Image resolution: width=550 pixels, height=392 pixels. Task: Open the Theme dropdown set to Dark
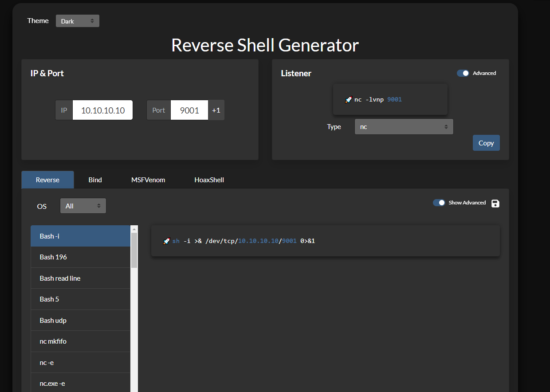[x=78, y=21]
